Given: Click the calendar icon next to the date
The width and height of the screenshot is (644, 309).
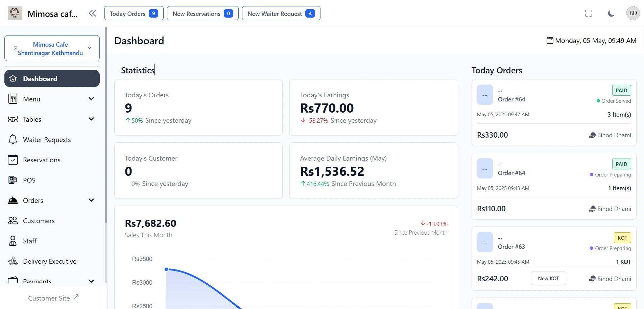Looking at the screenshot, I should 550,40.
